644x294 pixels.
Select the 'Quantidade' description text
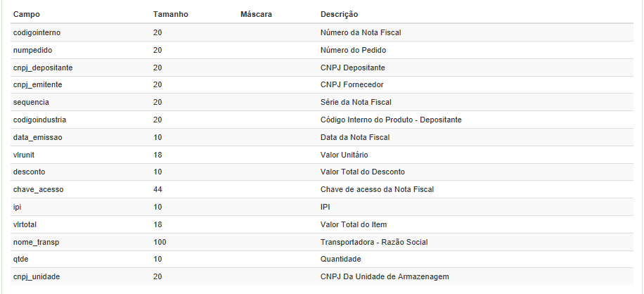coord(341,259)
